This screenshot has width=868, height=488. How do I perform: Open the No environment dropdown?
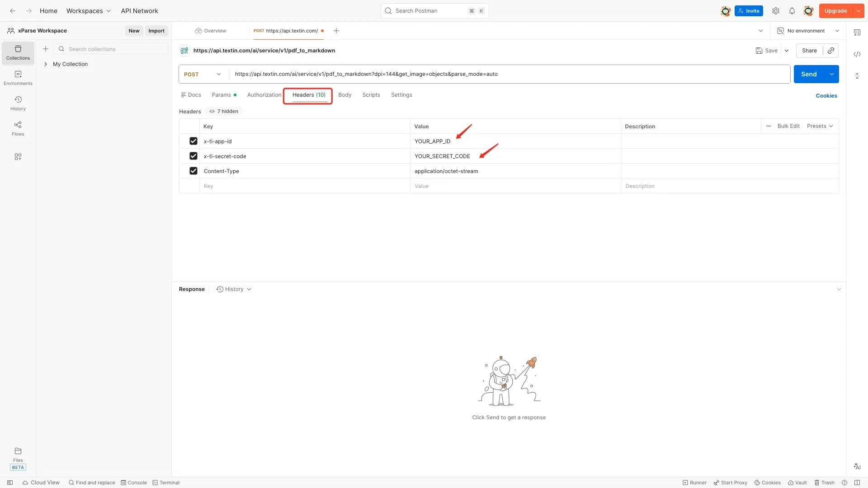pos(808,31)
